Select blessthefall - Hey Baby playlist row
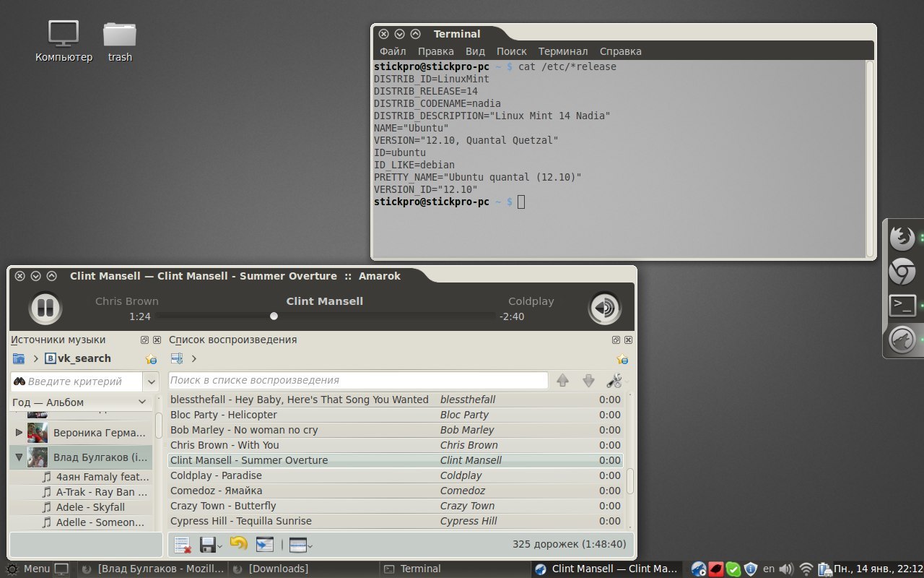This screenshot has width=924, height=578. (x=396, y=400)
